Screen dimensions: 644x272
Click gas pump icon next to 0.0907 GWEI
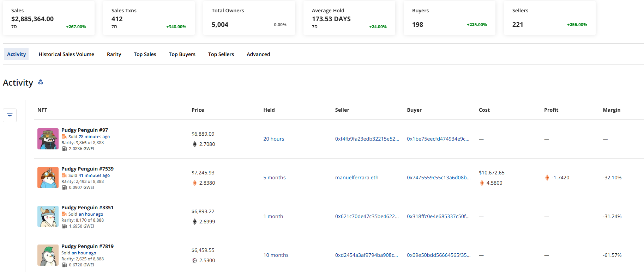tap(64, 187)
